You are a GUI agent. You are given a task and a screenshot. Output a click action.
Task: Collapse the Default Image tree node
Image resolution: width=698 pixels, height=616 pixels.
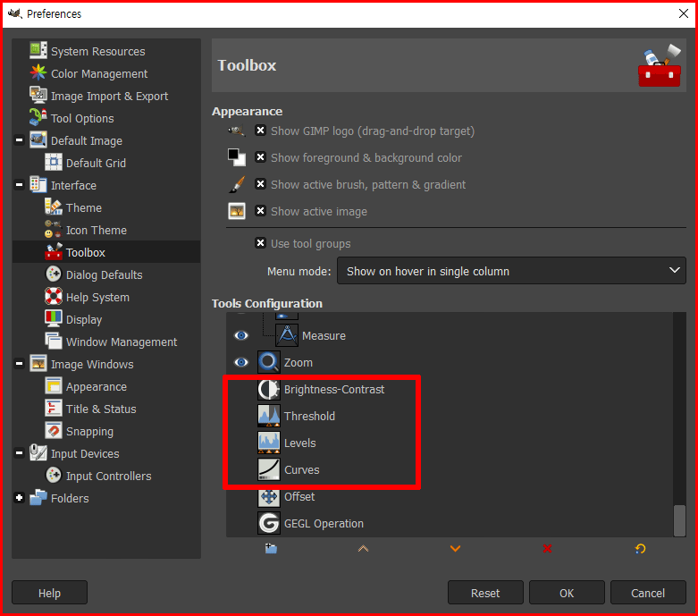19,139
